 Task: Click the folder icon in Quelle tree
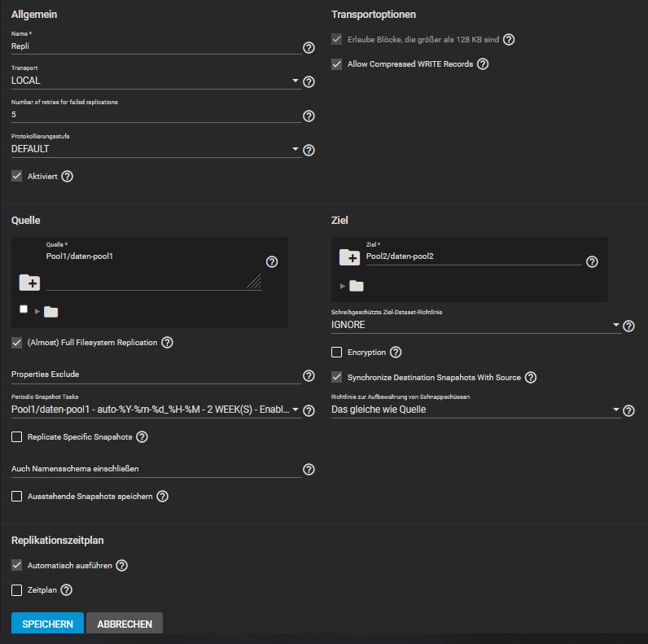(50, 311)
